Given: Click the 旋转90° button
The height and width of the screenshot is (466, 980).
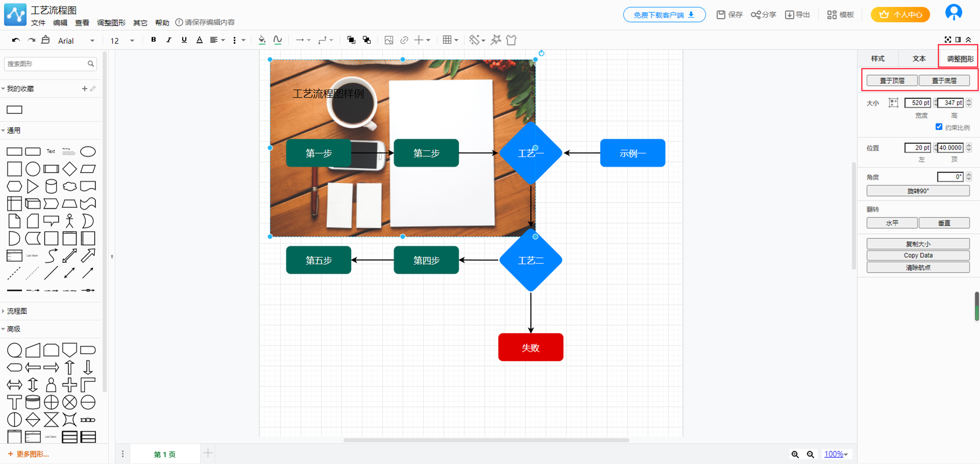Looking at the screenshot, I should point(918,191).
